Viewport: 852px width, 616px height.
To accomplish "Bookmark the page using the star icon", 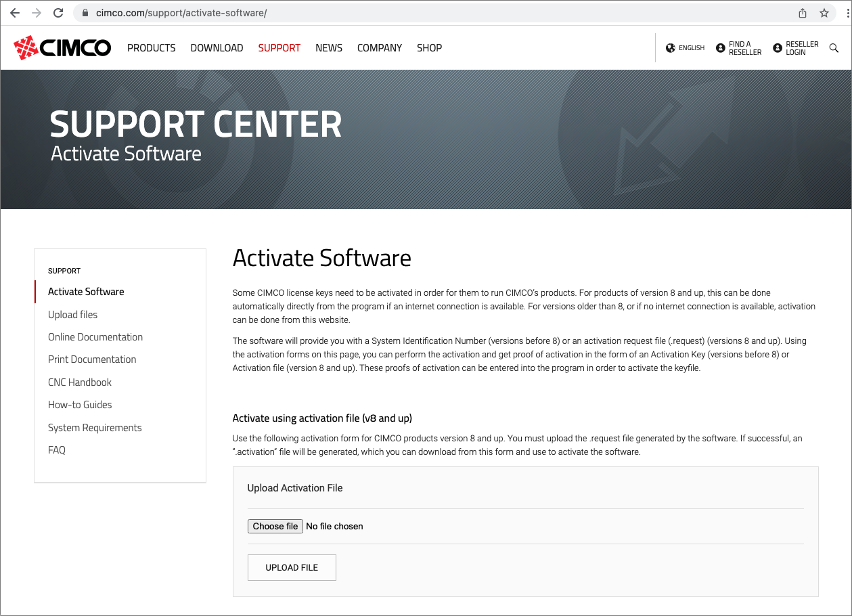I will [x=824, y=12].
